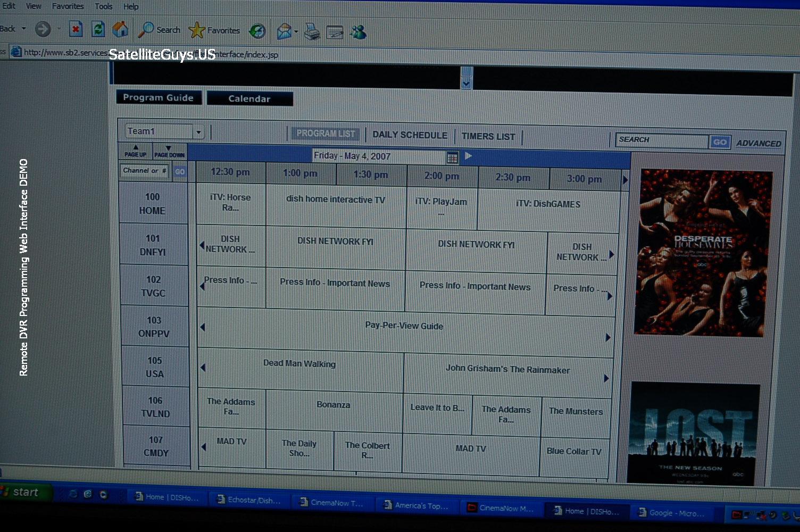Open the Favorites star icon
The image size is (800, 532).
196,30
